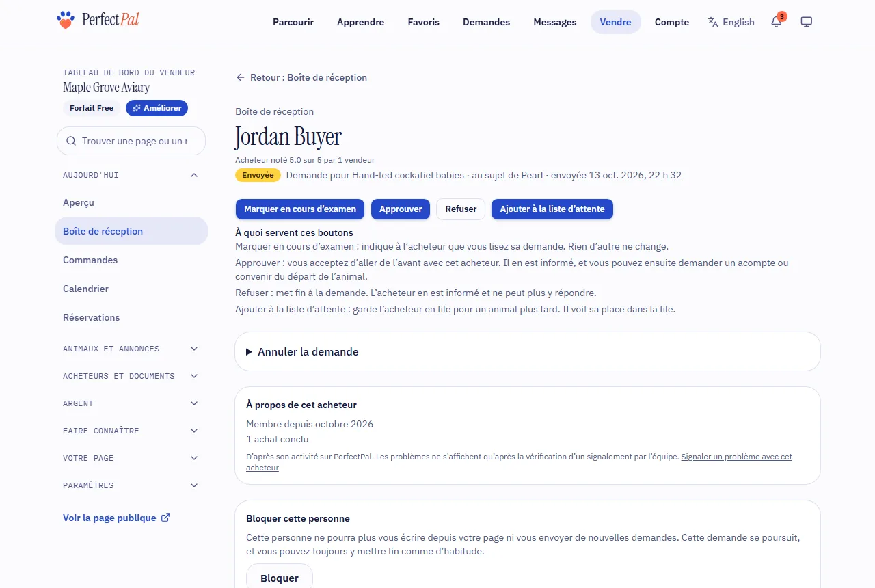The height and width of the screenshot is (588, 875).
Task: Click the PerfectPal paw logo
Action: (65, 20)
